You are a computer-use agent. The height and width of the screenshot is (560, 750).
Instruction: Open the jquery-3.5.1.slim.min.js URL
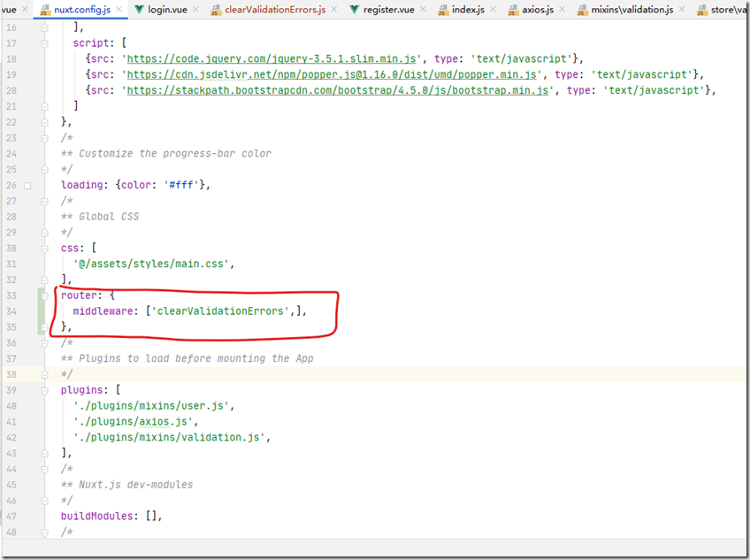pyautogui.click(x=272, y=59)
